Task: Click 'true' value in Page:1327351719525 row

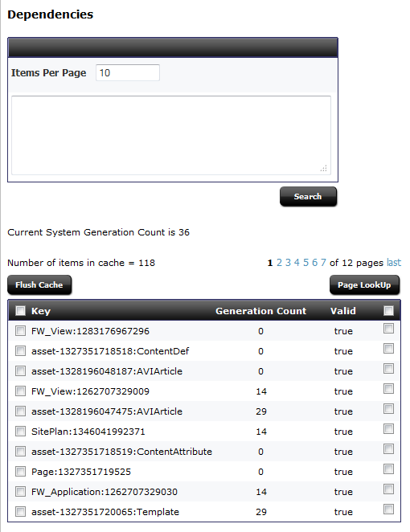Action: click(x=343, y=472)
